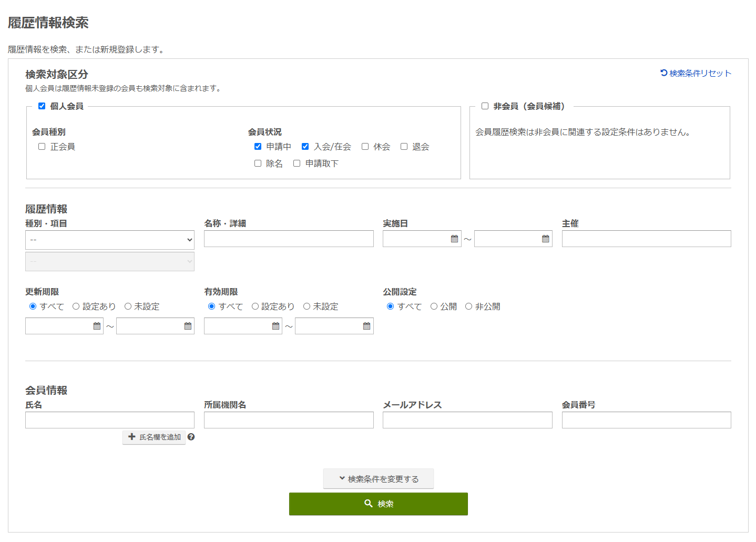Open calendar picker for 更新期限 start date
Screen dimensions: 756x542
point(97,325)
